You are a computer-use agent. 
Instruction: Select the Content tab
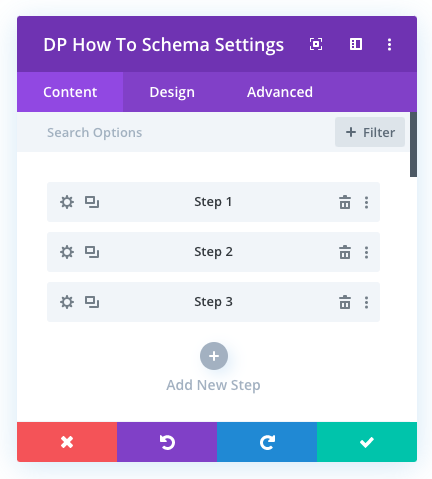[70, 92]
